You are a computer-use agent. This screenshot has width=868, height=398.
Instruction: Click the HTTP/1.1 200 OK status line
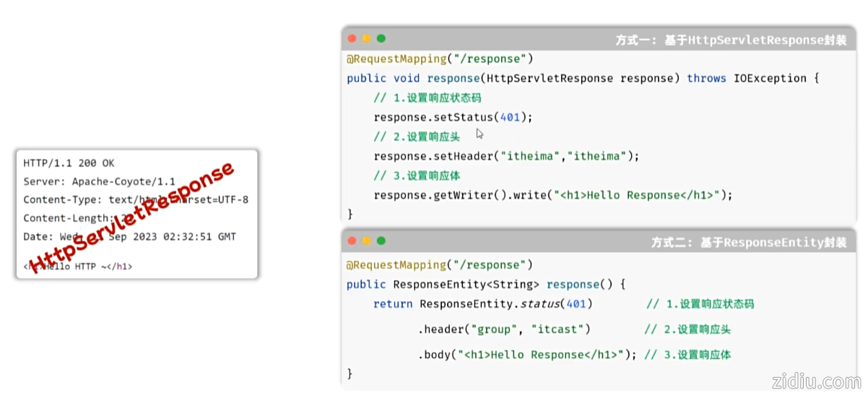(x=69, y=163)
